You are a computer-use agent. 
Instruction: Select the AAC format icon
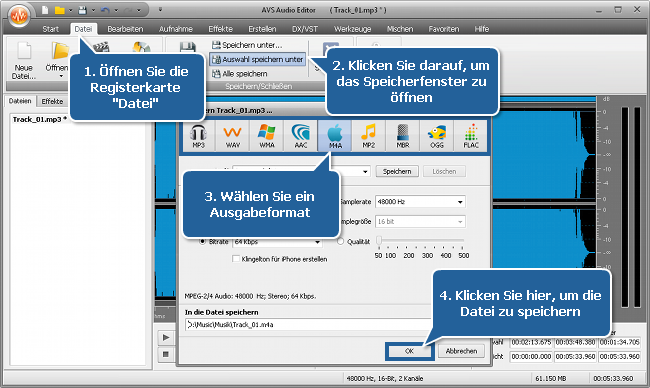click(x=301, y=136)
